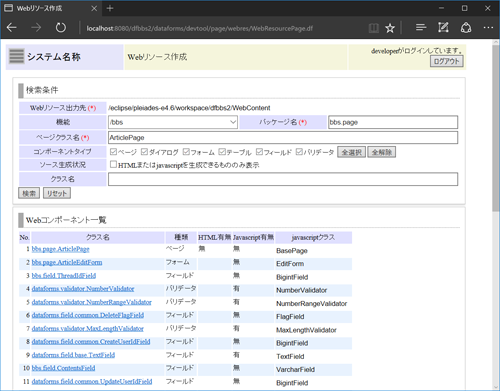Open bbs.page.ArticleEditForm link
The image size is (500, 391).
[67, 263]
